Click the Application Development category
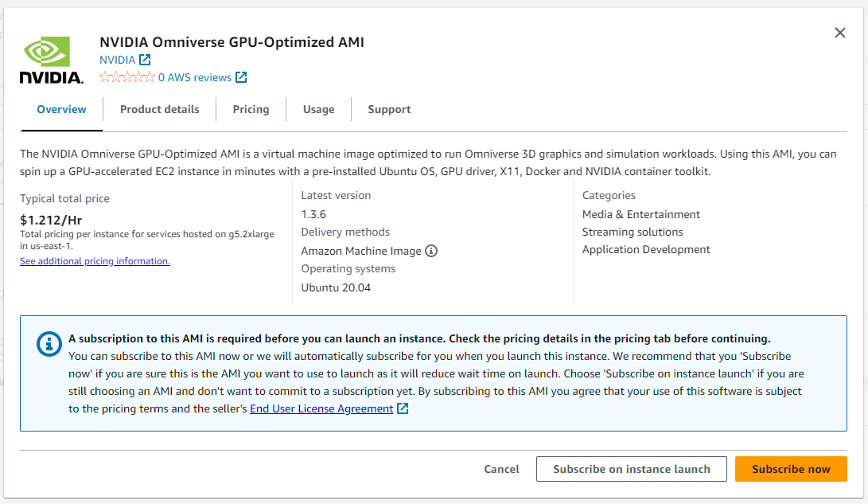The width and height of the screenshot is (868, 504). click(x=646, y=250)
